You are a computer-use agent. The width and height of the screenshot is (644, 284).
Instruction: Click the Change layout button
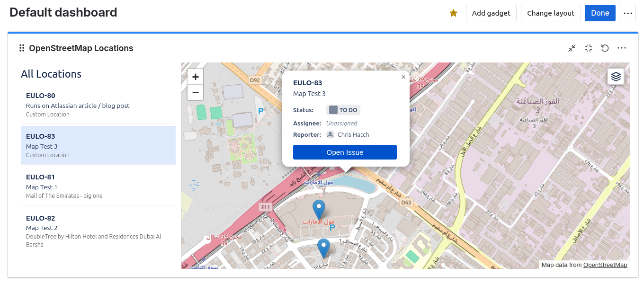(551, 13)
